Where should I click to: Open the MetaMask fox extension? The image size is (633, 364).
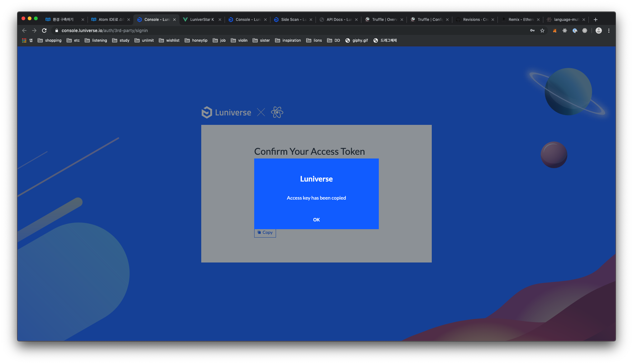click(x=555, y=31)
